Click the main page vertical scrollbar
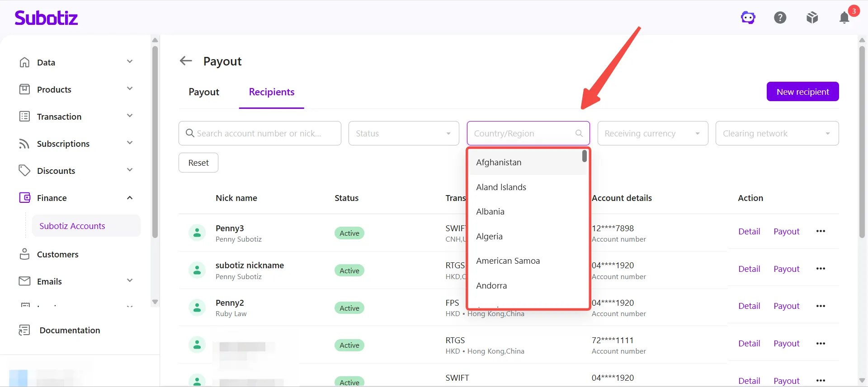Viewport: 868px width, 387px height. (862, 141)
